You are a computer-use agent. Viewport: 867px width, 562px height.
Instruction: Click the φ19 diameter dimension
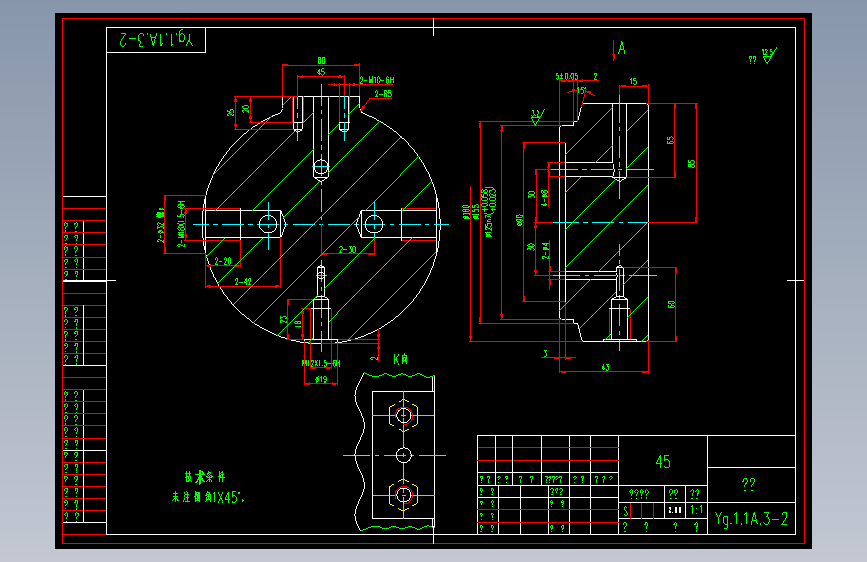click(321, 379)
